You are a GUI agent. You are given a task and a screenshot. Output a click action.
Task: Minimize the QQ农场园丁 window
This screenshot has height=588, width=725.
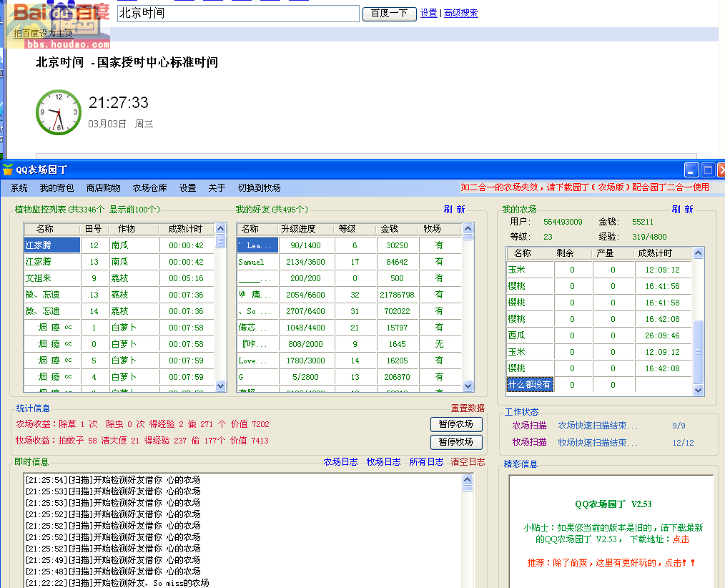coord(691,170)
